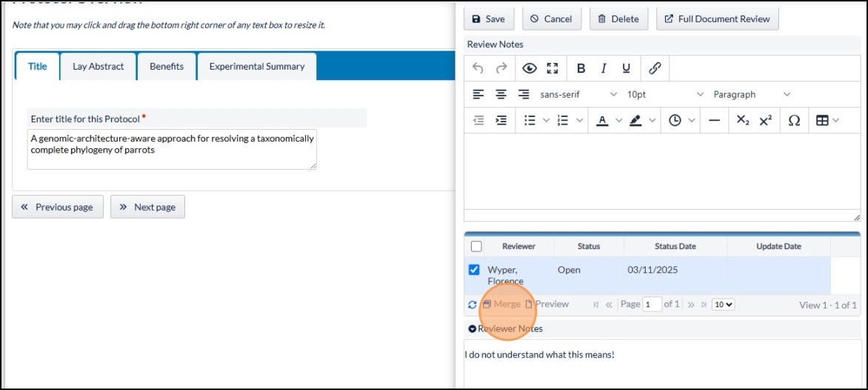Insert a link with the chain icon

tap(655, 68)
